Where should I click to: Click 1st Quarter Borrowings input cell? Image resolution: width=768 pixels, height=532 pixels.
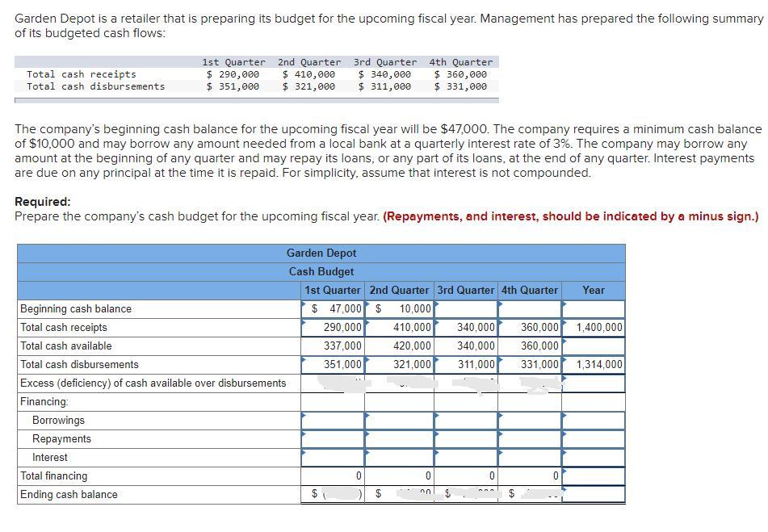point(333,421)
